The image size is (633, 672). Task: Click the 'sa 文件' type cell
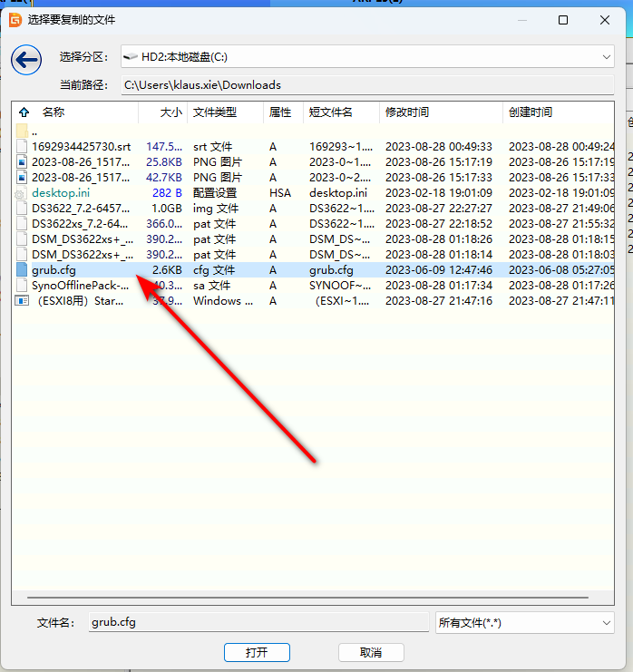pos(211,286)
